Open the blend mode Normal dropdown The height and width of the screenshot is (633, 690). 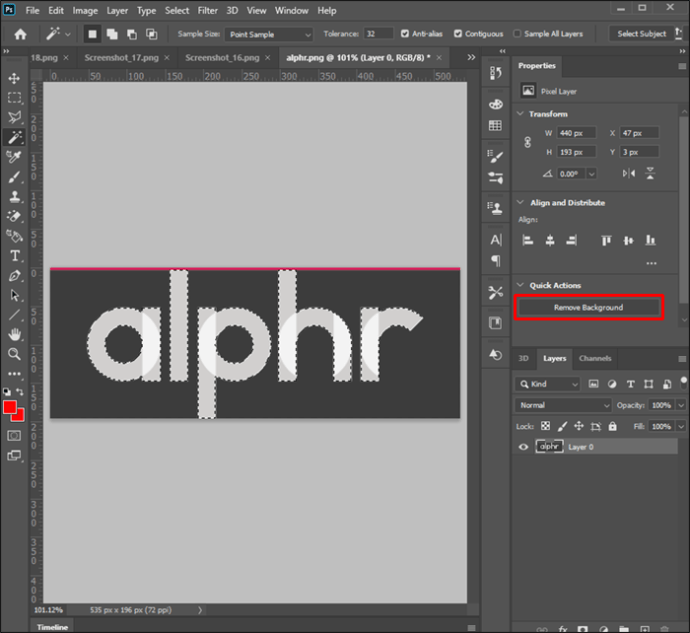click(x=563, y=405)
